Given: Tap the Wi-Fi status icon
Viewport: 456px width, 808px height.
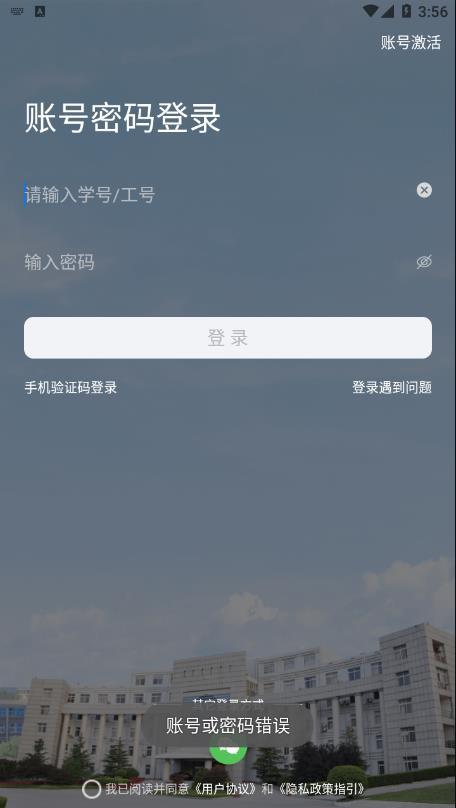Looking at the screenshot, I should point(370,11).
